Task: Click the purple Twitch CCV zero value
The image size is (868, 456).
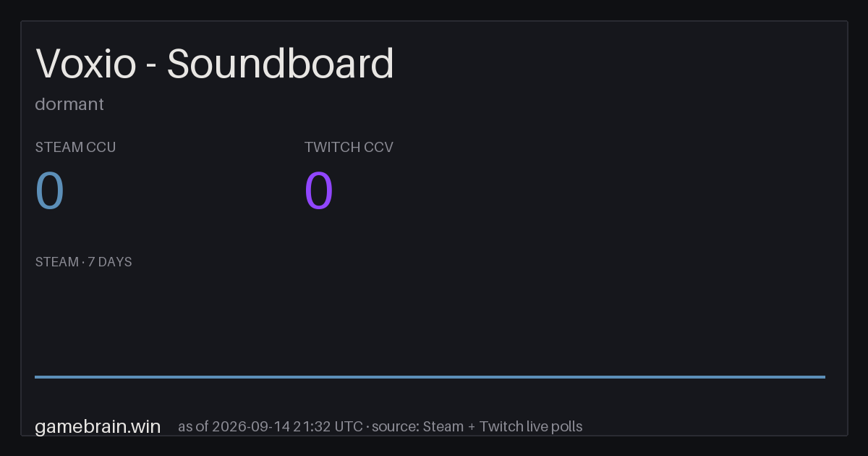Action: point(319,191)
